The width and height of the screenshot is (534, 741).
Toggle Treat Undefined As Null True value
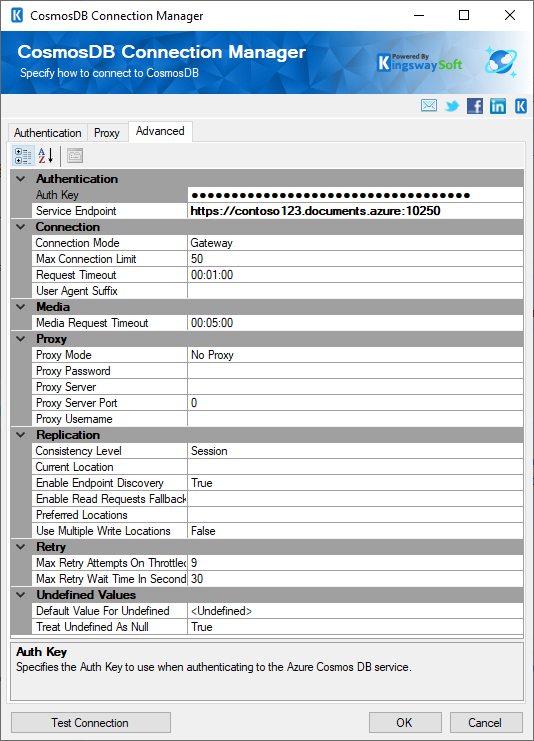pos(355,627)
